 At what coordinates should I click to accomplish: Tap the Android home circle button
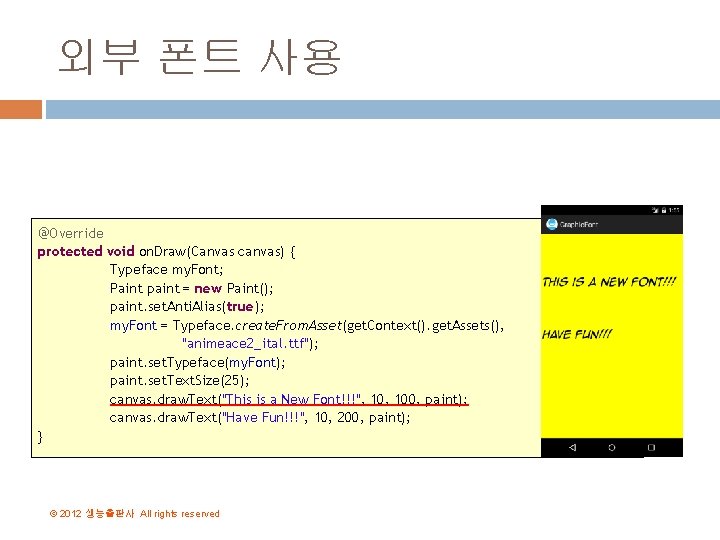[612, 447]
